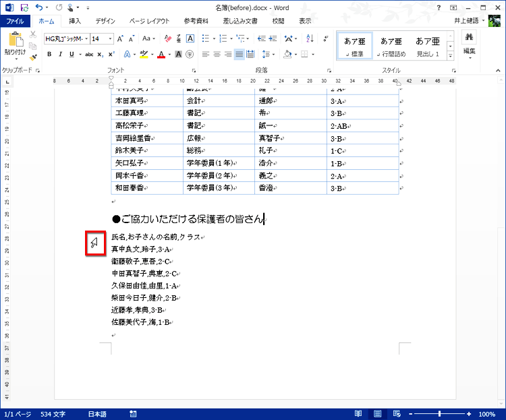Screen dimensions: 506x420
Task: Apply the 標準 style
Action: (354, 46)
